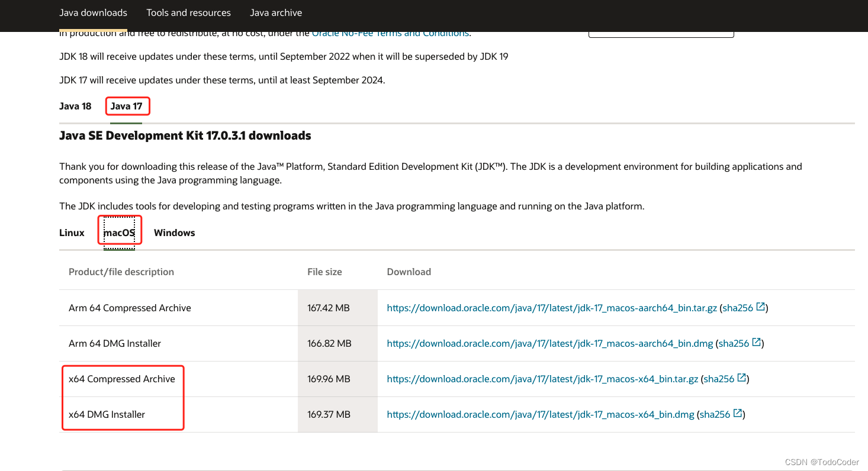Open external link icon for x64 dmg sha256
Viewport: 868px width, 471px height.
tap(738, 414)
